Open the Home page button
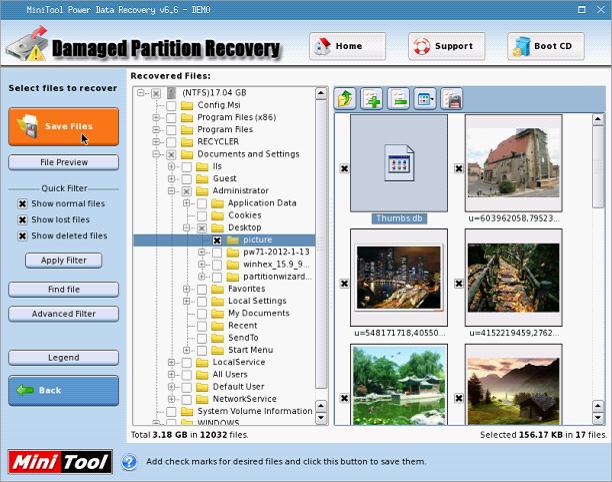This screenshot has width=612, height=482. click(347, 46)
